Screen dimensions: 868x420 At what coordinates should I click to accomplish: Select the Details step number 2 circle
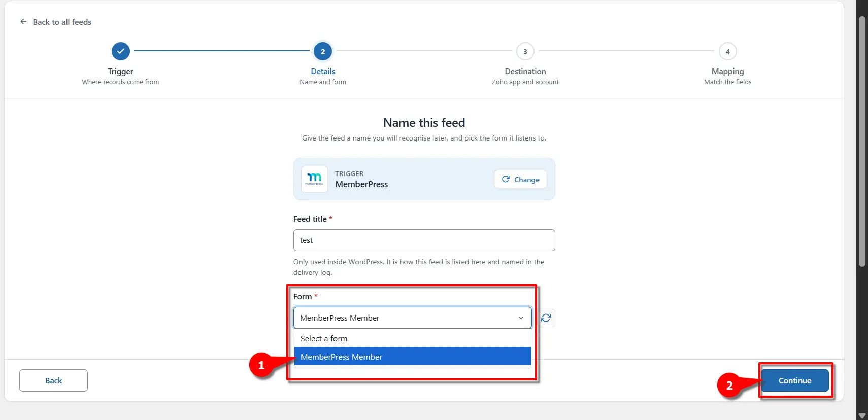323,51
